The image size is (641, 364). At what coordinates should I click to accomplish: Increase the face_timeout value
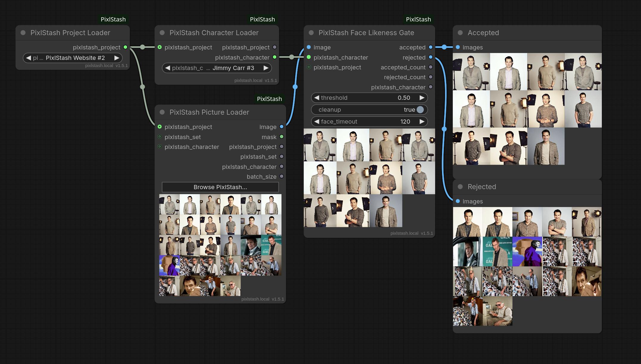[422, 122]
